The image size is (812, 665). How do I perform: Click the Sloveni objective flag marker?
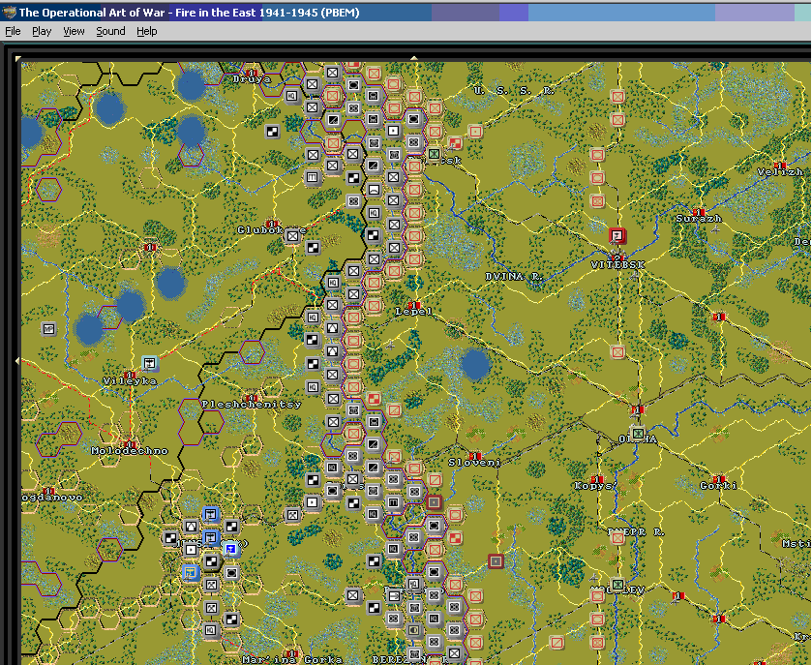(x=475, y=456)
